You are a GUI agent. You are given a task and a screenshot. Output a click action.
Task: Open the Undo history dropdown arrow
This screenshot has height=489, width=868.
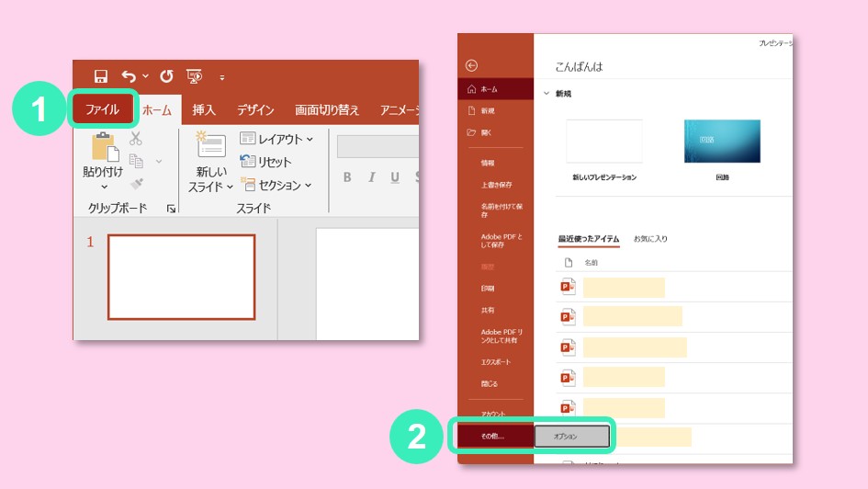coord(146,76)
